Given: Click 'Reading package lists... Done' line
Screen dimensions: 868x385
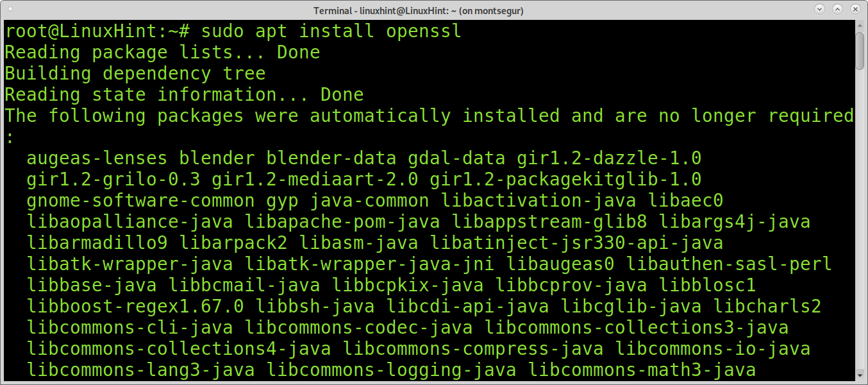Looking at the screenshot, I should 162,53.
